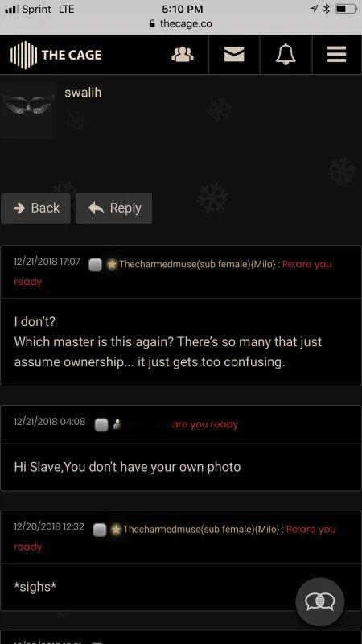Click the star icon in the 17:07 message
Viewport: 362px width, 644px height.
[112, 265]
